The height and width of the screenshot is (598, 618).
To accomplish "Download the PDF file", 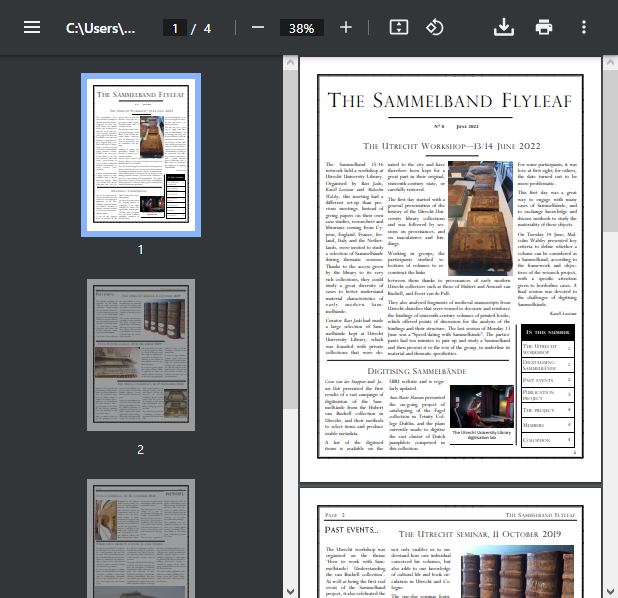I will point(504,28).
